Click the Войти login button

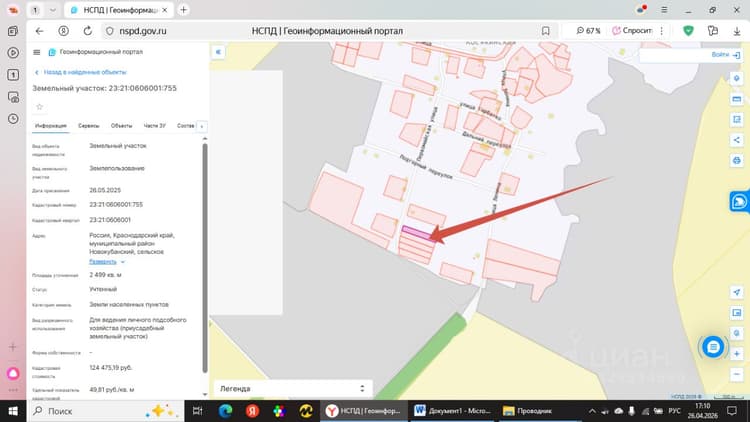[x=726, y=55]
